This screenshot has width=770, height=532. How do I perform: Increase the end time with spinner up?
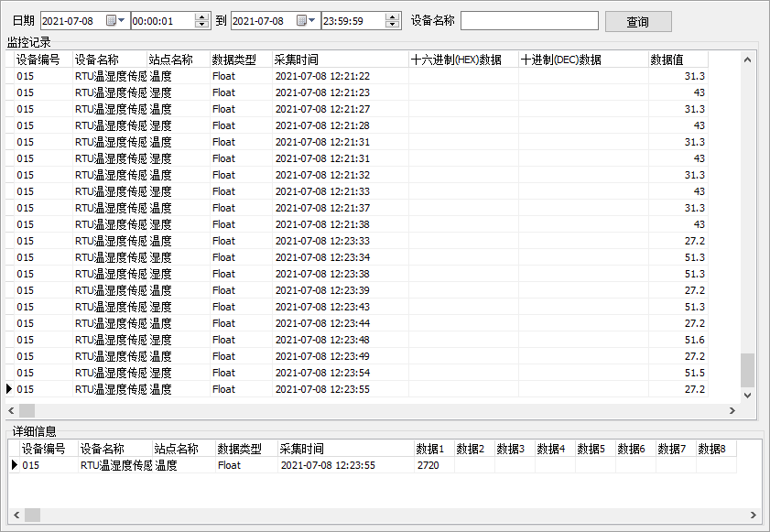pyautogui.click(x=392, y=17)
